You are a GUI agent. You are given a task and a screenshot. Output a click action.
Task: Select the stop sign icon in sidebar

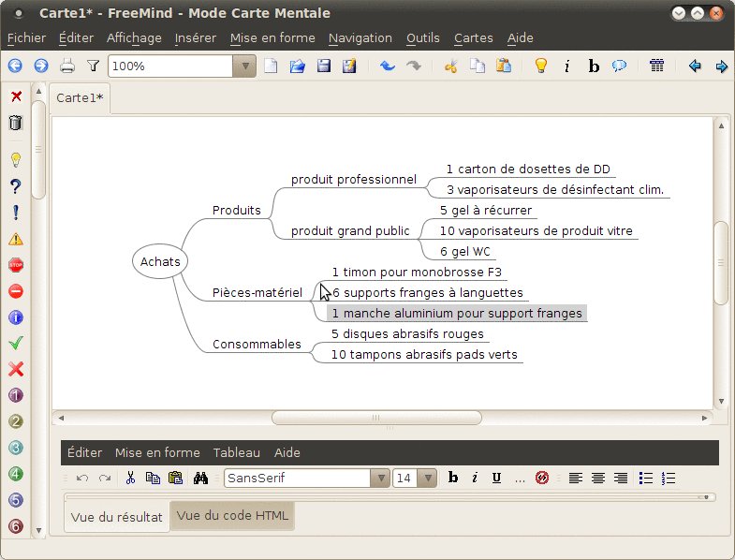pos(16,265)
